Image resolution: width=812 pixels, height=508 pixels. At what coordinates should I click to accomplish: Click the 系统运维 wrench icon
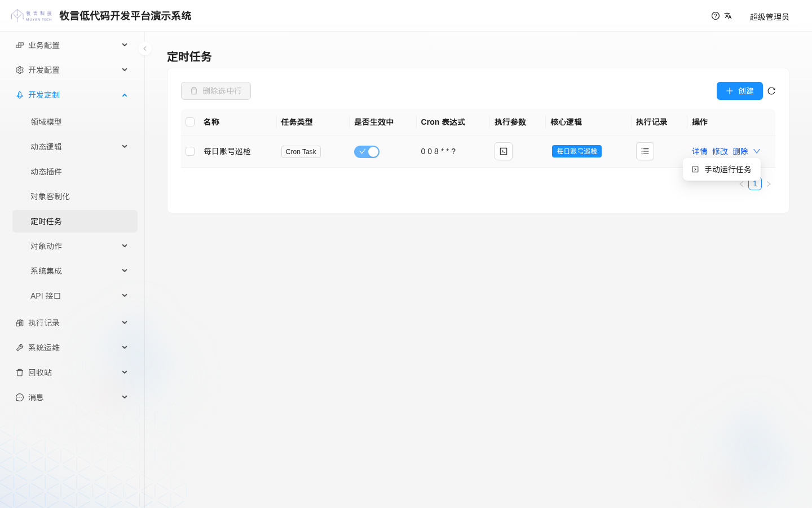tap(20, 348)
